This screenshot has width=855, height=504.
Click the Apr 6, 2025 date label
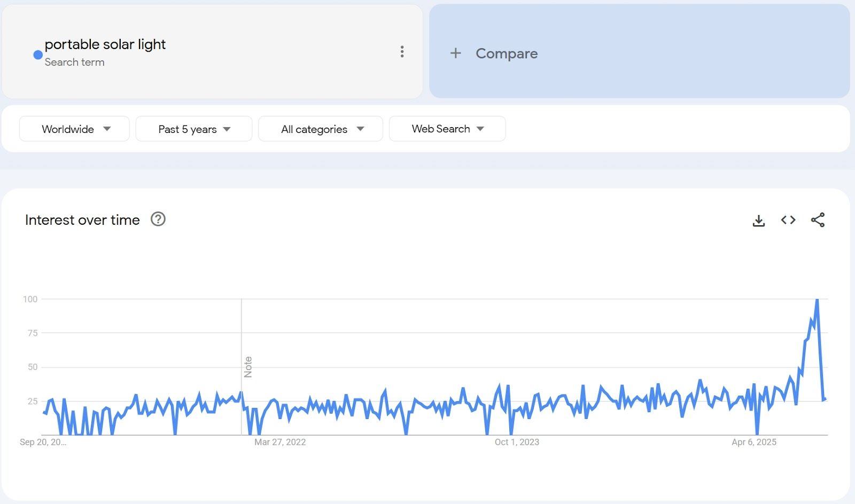(753, 442)
